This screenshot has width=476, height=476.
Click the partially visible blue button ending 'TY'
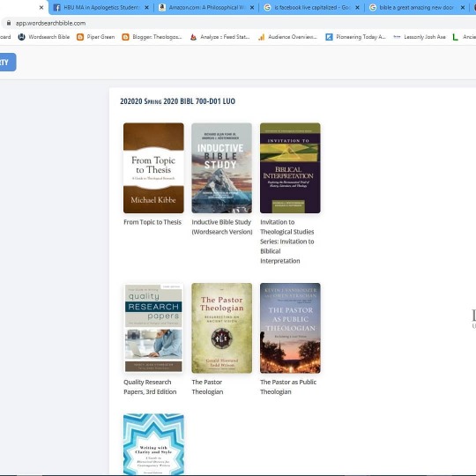[x=8, y=63]
